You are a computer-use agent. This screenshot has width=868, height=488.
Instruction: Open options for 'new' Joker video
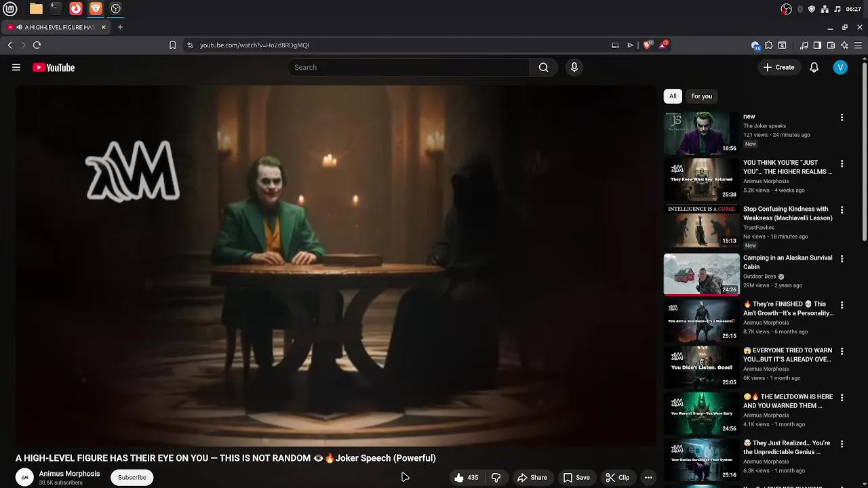(x=842, y=117)
